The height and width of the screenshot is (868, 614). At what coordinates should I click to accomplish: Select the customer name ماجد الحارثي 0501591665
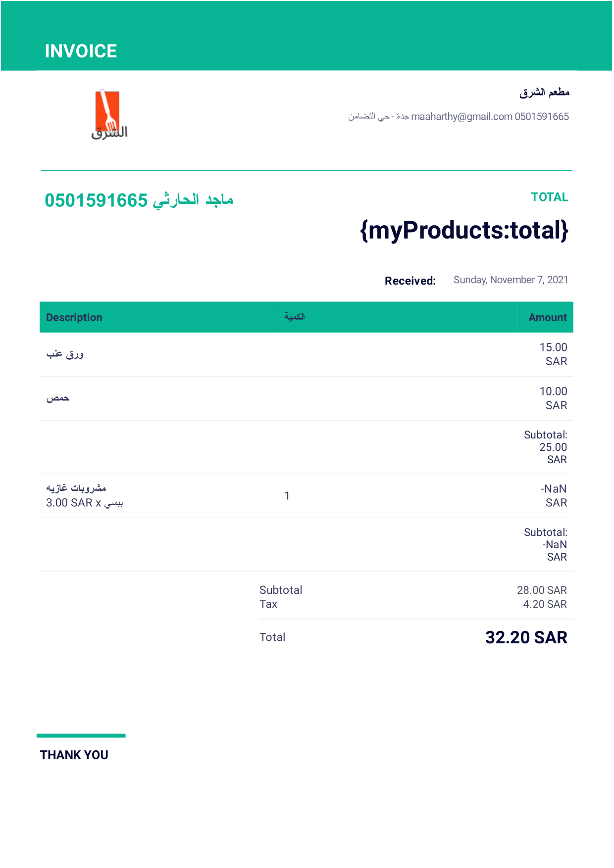point(139,200)
